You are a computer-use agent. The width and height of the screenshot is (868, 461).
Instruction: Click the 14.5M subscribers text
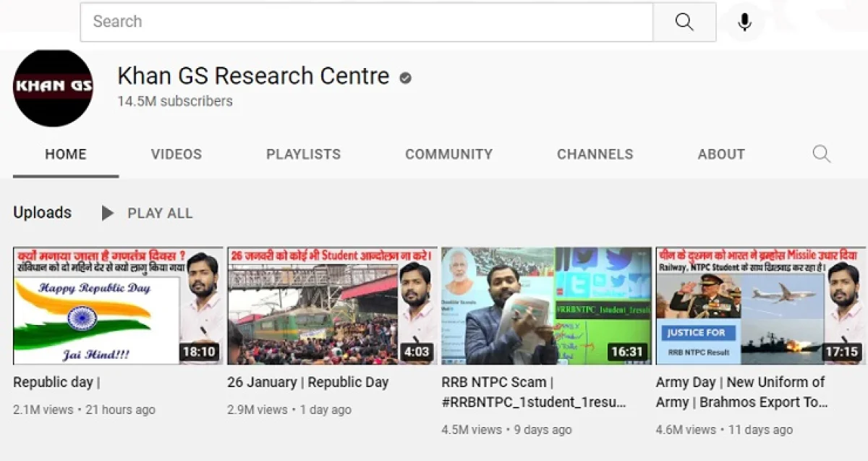point(175,101)
